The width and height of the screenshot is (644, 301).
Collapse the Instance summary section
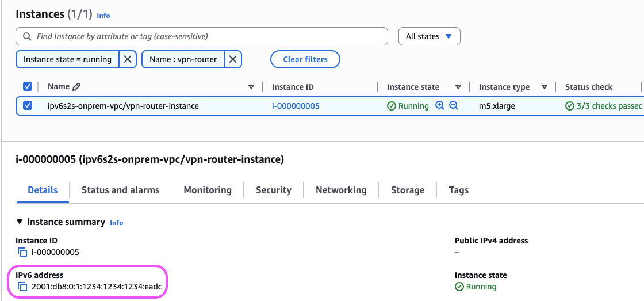tap(20, 222)
